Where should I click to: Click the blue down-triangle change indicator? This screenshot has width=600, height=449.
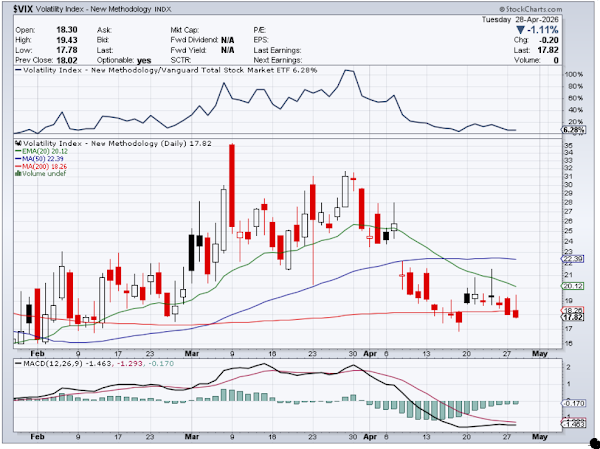(520, 30)
